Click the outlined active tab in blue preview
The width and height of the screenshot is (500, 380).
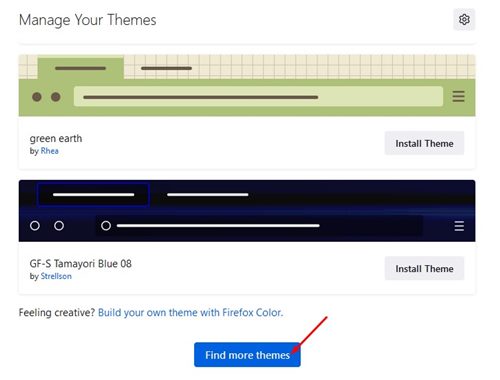pyautogui.click(x=93, y=194)
